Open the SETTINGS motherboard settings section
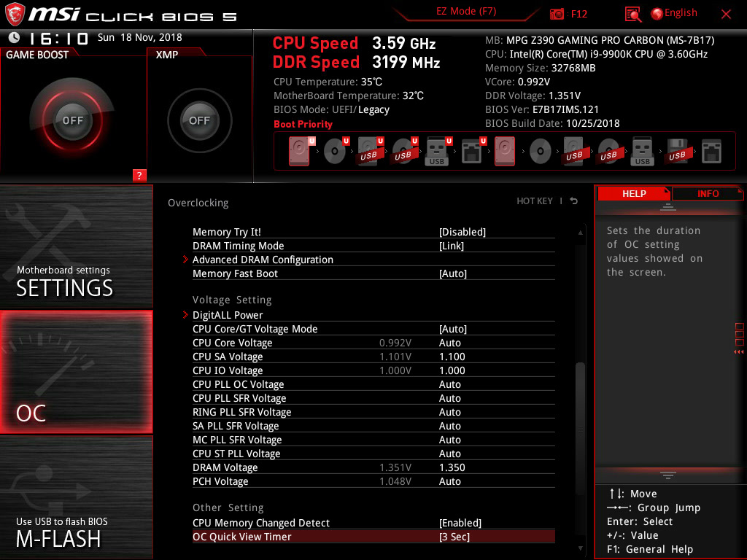Screen dimensions: 747x560 tap(76, 246)
